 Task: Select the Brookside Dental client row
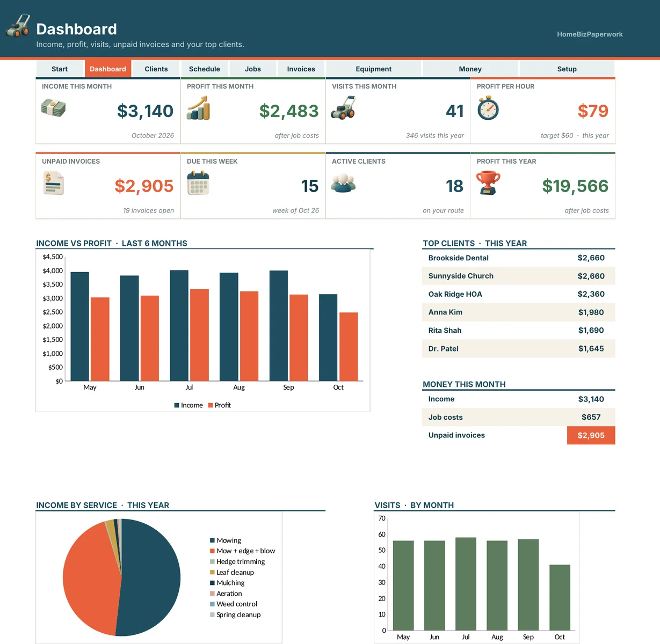point(519,258)
